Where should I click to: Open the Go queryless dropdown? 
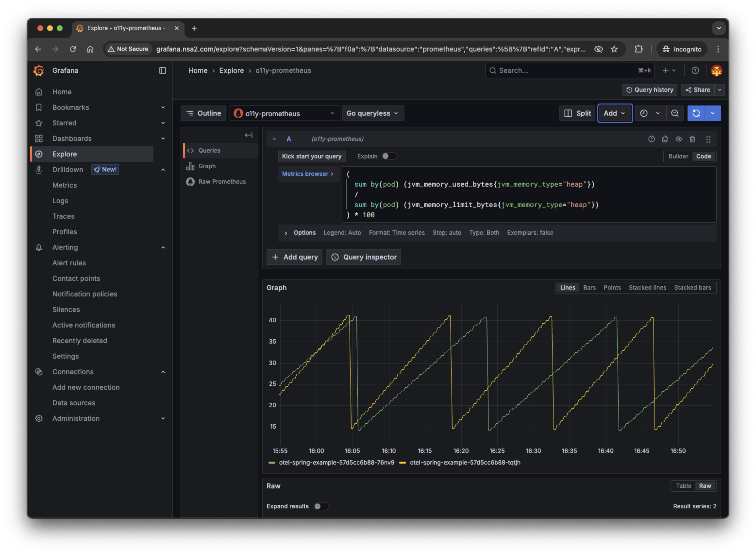(x=373, y=113)
